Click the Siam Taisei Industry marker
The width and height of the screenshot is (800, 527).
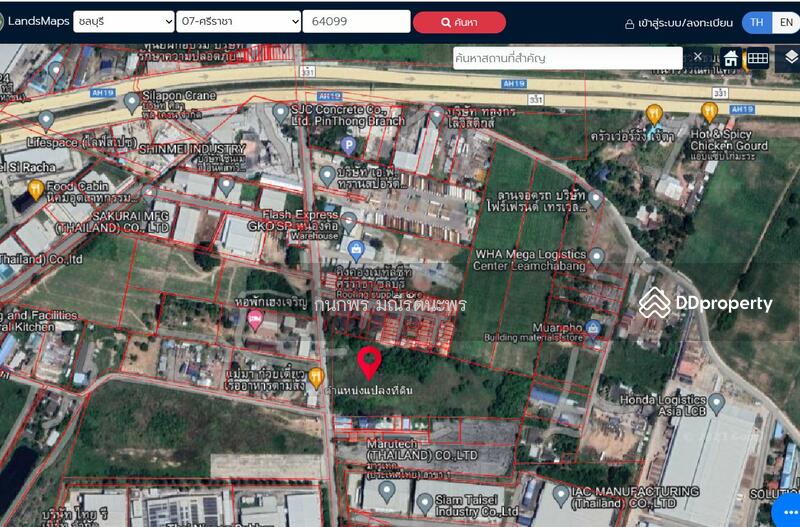(x=424, y=504)
